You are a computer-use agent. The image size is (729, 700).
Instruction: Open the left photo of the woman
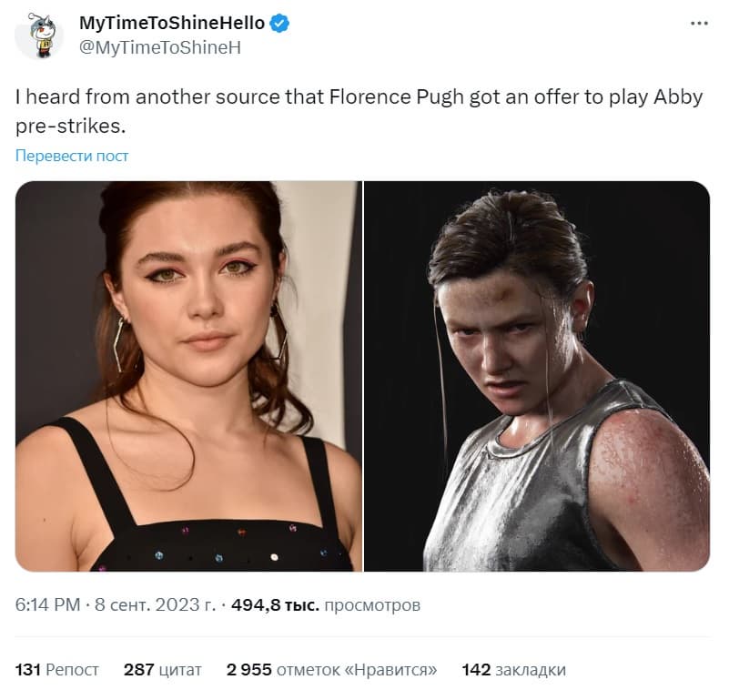click(187, 376)
